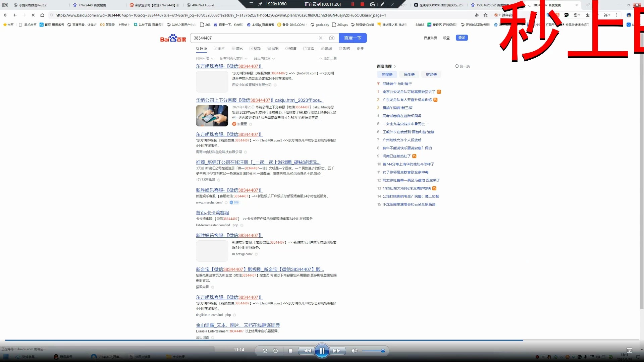Open the 手机书签 bookmark
The width and height of the screenshot is (644, 362).
[28, 25]
